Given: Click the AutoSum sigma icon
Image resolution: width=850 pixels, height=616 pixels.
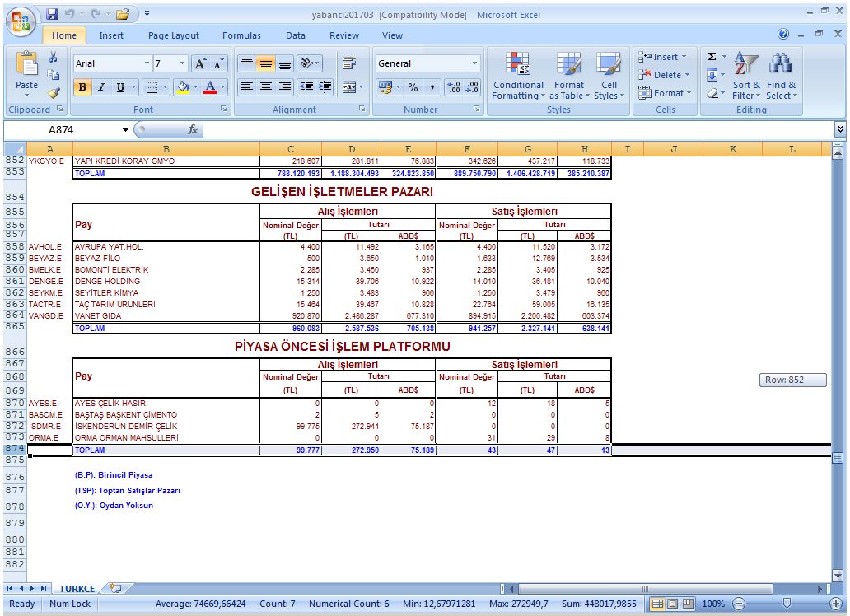Looking at the screenshot, I should (712, 56).
